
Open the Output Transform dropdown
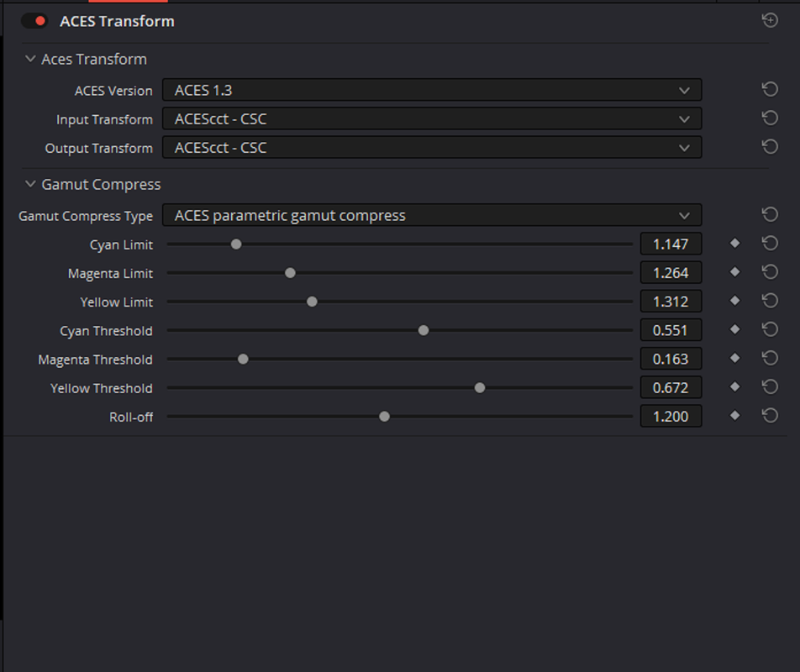point(432,147)
